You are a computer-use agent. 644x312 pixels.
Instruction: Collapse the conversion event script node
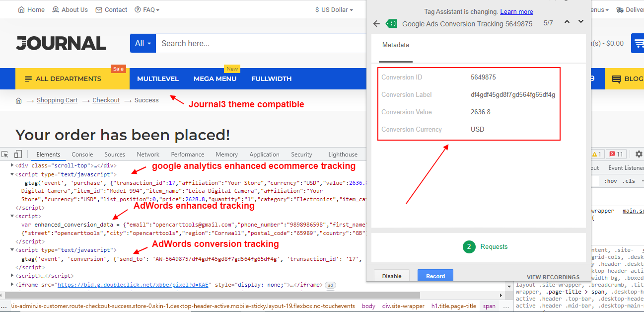pyautogui.click(x=12, y=250)
